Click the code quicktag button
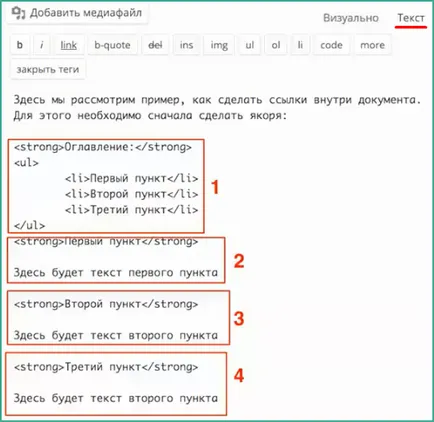The image size is (434, 422). click(331, 45)
